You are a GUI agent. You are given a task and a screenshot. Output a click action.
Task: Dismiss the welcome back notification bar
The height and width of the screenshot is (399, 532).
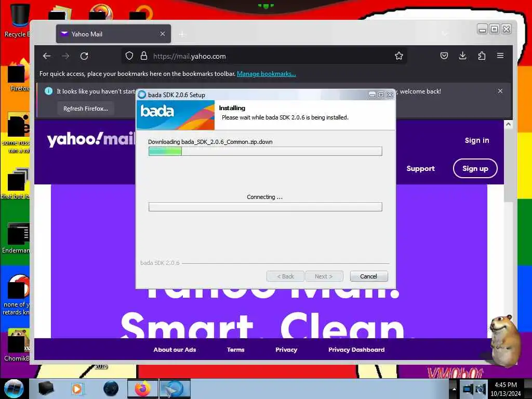coord(500,91)
